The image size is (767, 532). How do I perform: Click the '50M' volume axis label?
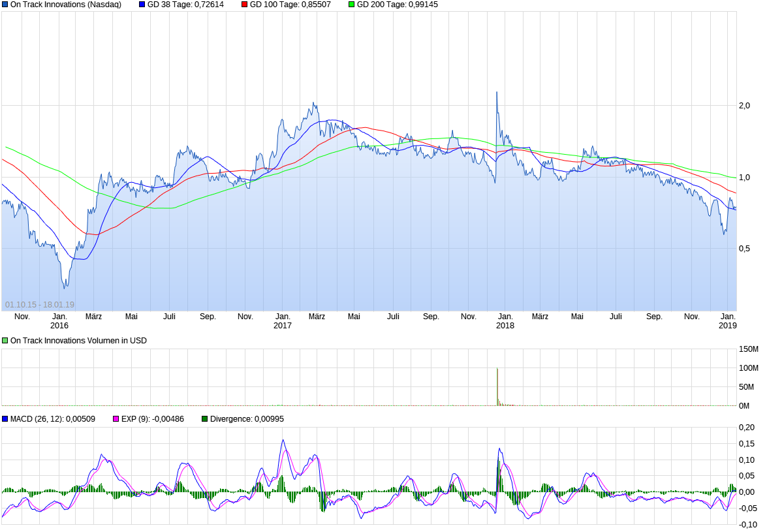click(x=747, y=387)
